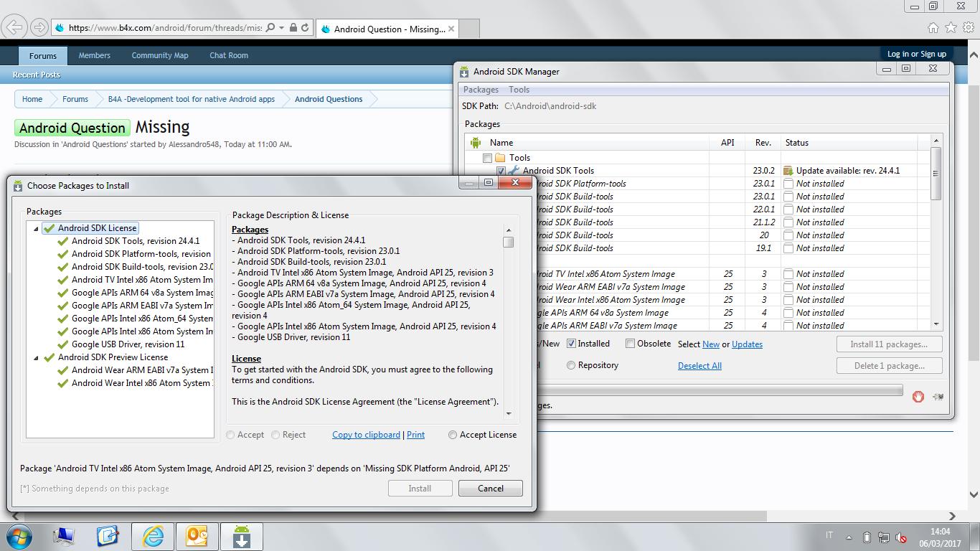Click the Log in or Sign up link
Image resolution: width=980 pixels, height=551 pixels.
coord(916,54)
